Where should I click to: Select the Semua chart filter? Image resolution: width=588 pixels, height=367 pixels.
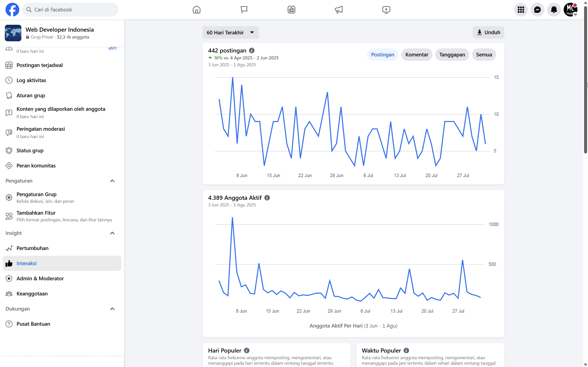(484, 55)
